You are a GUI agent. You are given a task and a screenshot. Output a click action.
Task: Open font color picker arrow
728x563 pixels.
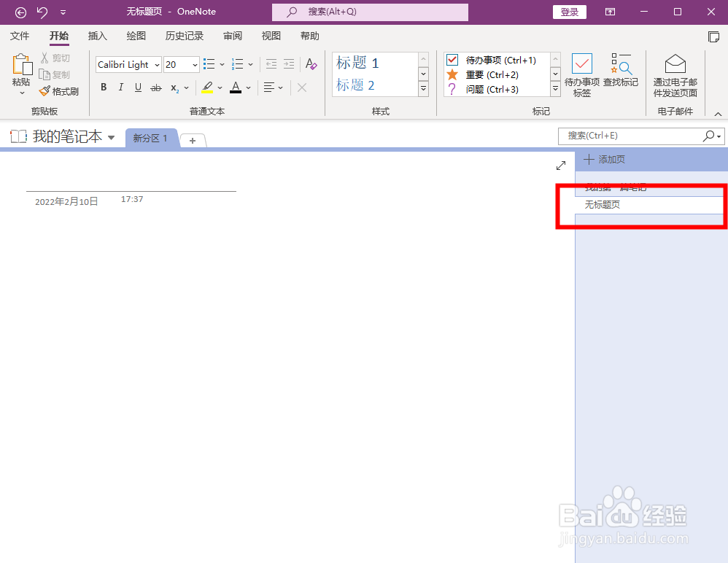coord(249,88)
